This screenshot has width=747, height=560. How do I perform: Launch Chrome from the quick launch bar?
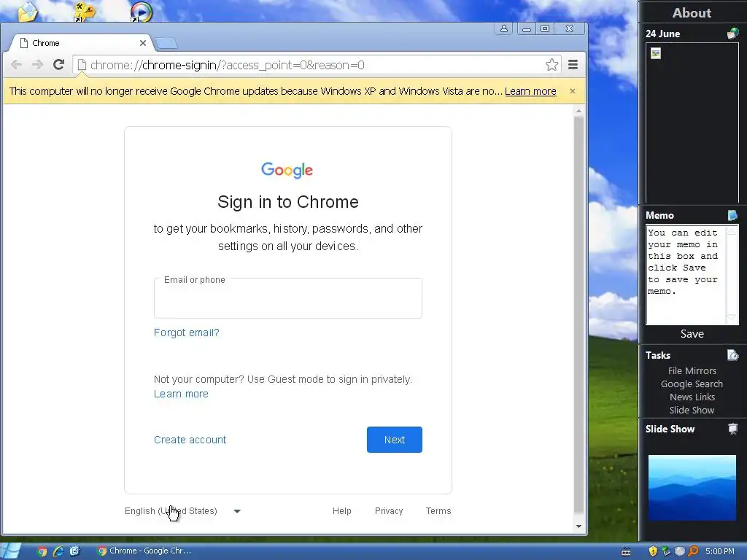[x=42, y=551]
